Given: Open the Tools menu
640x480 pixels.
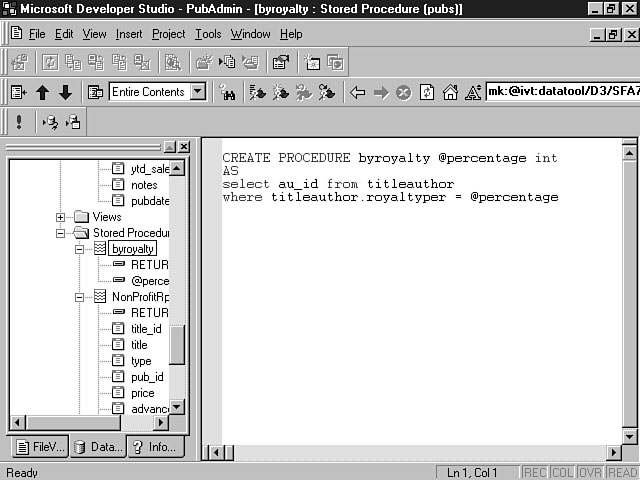Looking at the screenshot, I should tap(208, 34).
